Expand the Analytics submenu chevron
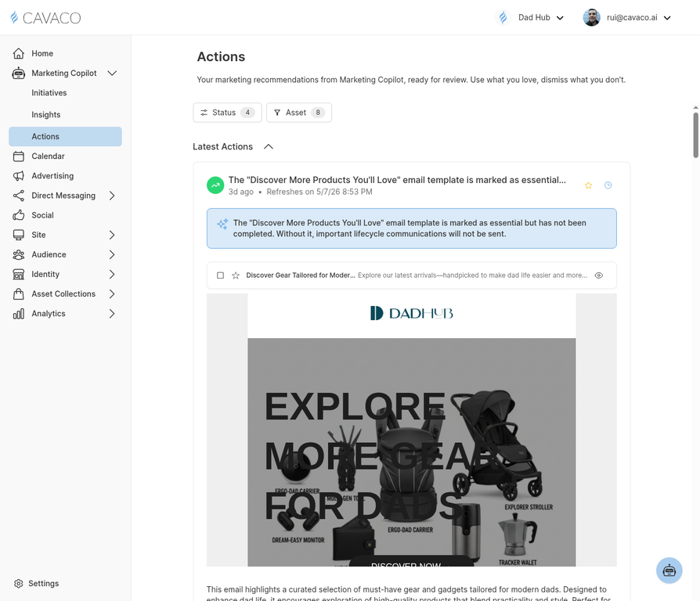The image size is (700, 601). [x=112, y=314]
